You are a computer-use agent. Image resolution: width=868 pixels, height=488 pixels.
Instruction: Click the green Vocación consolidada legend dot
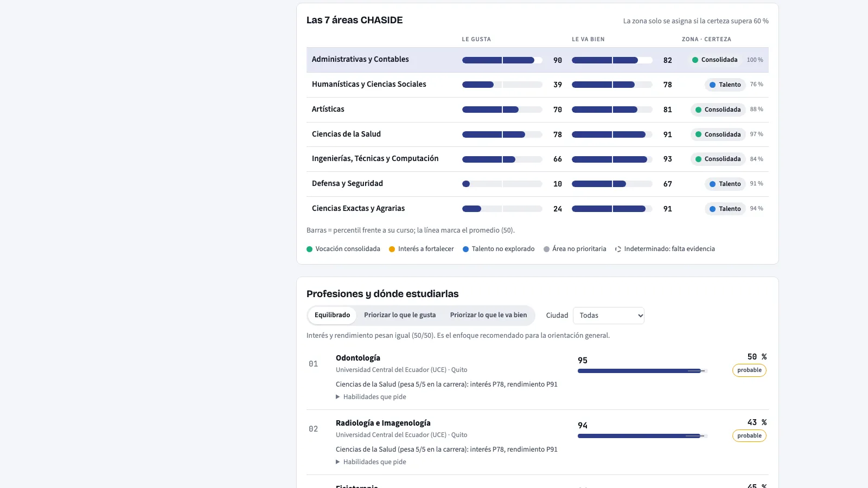click(x=309, y=249)
